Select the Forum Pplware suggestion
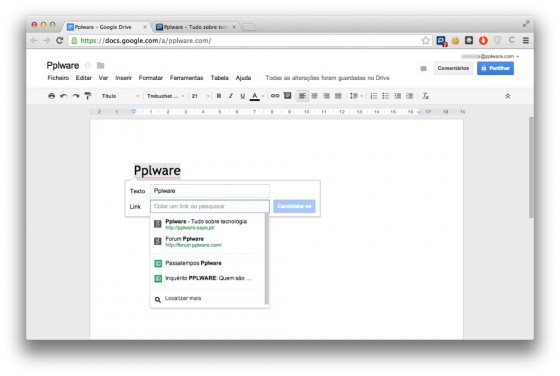 (208, 242)
